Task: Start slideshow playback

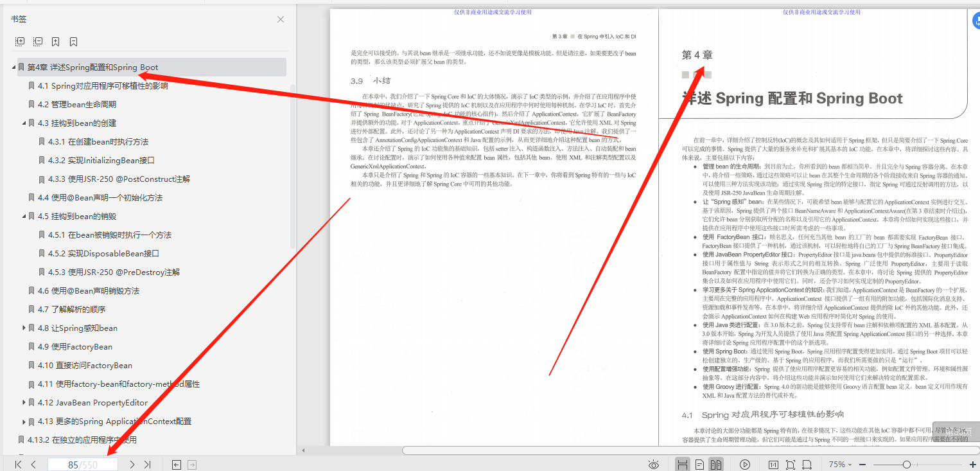Action: (x=745, y=465)
